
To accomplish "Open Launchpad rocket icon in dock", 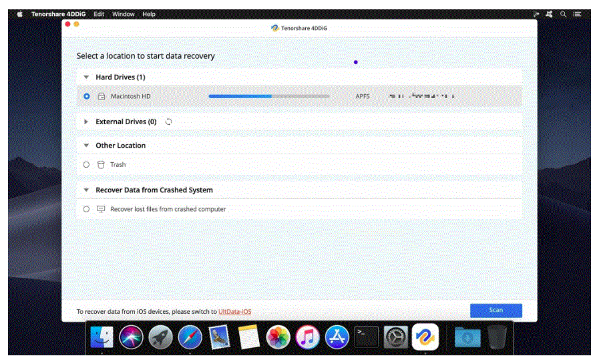I will coord(160,337).
